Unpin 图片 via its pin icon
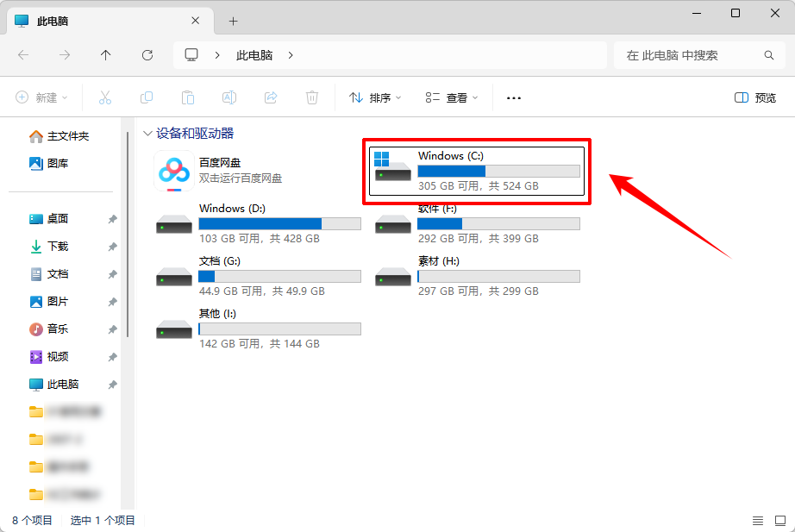Screen dimensions: 795x532 [113, 302]
